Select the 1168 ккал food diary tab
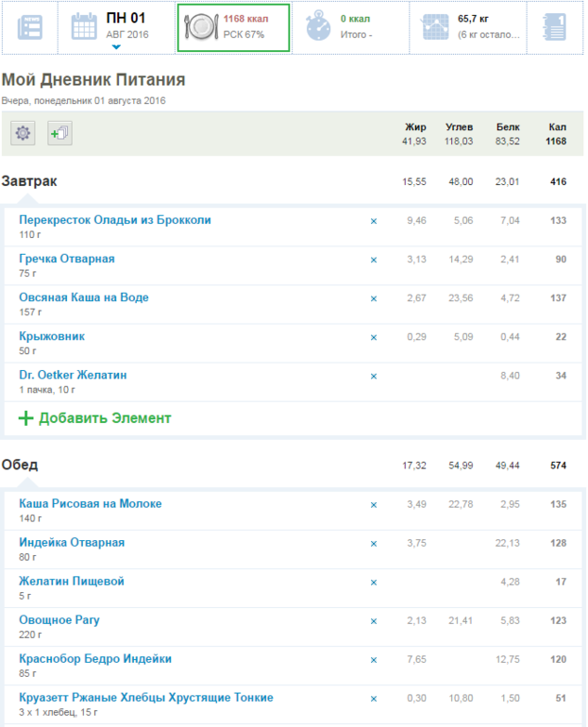Screen dimensions: 588x727 coord(233,27)
